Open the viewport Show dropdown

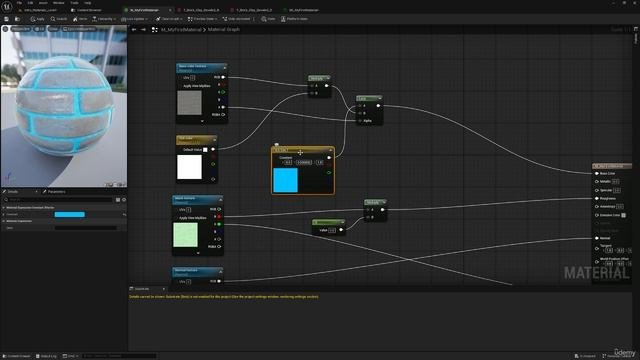coord(53,29)
